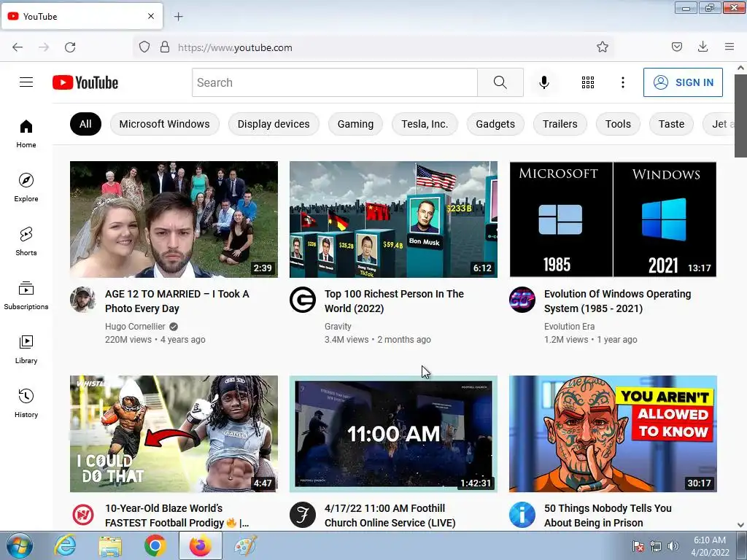Viewport: 747px width, 560px height.
Task: Open 'AGE 12 TO MARRIED' video title
Action: (x=177, y=301)
